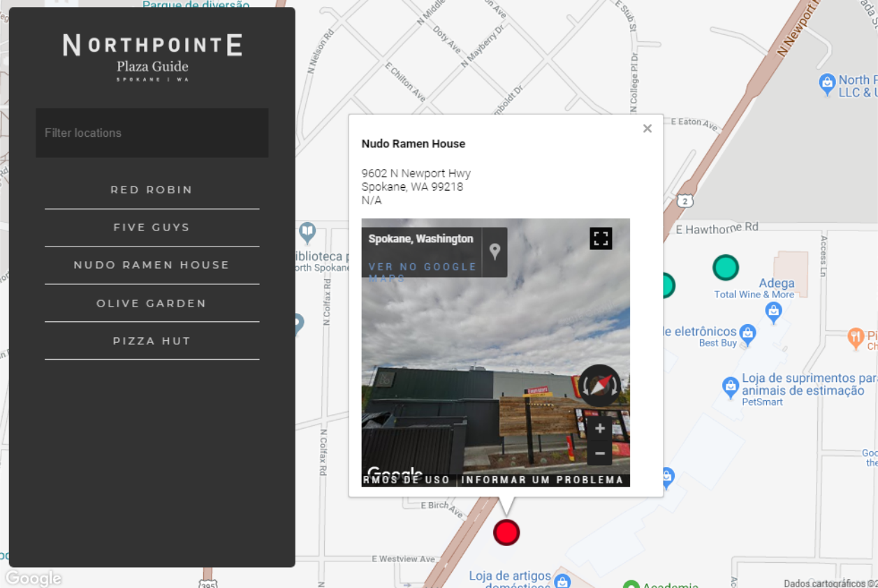
Task: Zoom out on the Street View image
Action: click(600, 453)
